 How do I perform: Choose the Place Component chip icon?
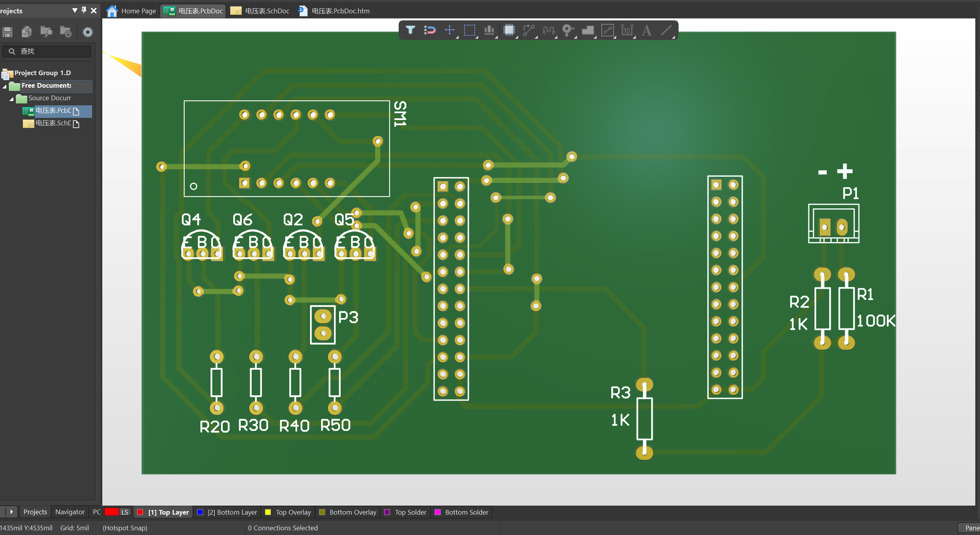[509, 30]
